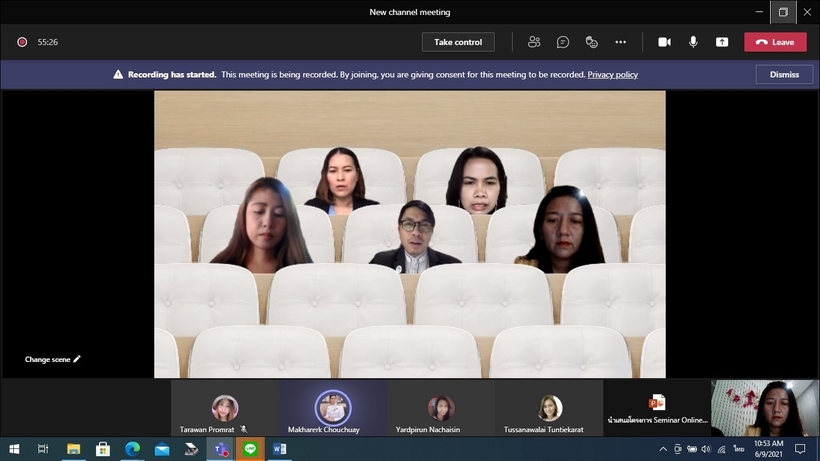Open Microsoft Store from taskbar
The width and height of the screenshot is (820, 461).
(103, 449)
